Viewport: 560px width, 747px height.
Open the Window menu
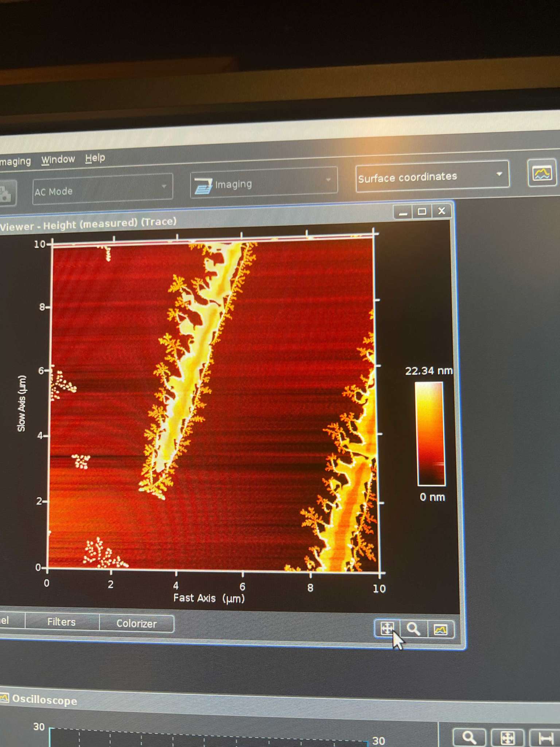tap(58, 160)
